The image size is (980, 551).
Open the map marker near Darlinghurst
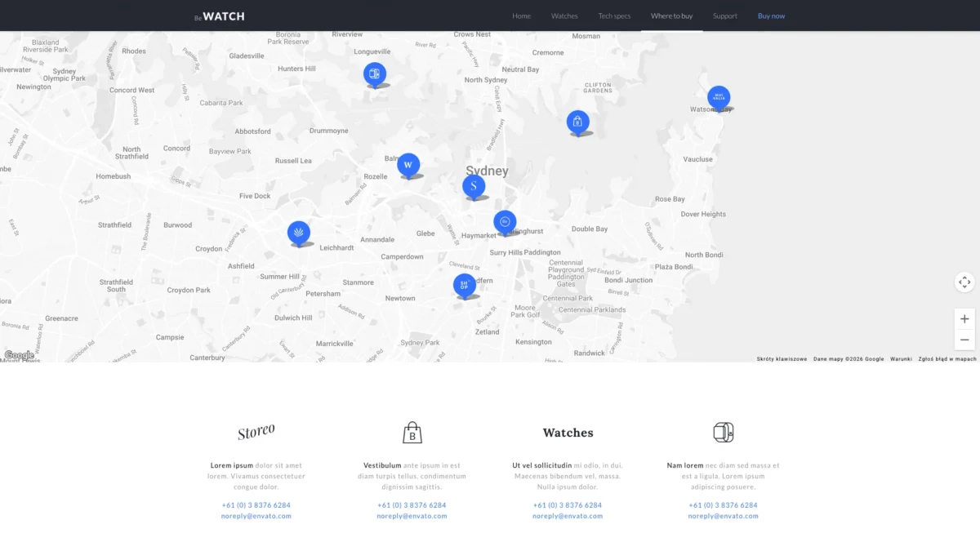tap(505, 221)
